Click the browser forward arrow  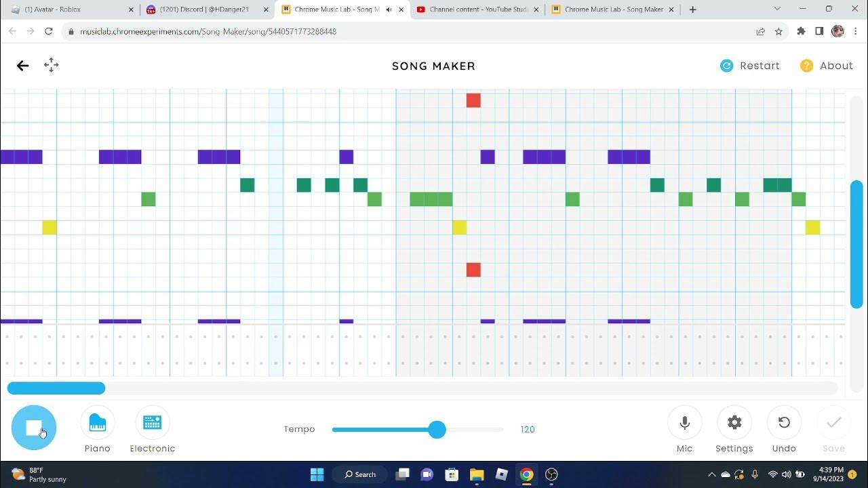tap(31, 31)
